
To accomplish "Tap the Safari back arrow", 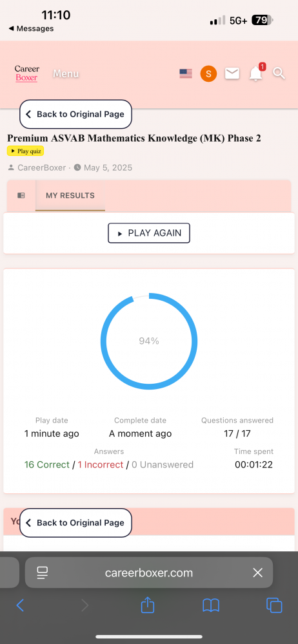I will [x=20, y=605].
